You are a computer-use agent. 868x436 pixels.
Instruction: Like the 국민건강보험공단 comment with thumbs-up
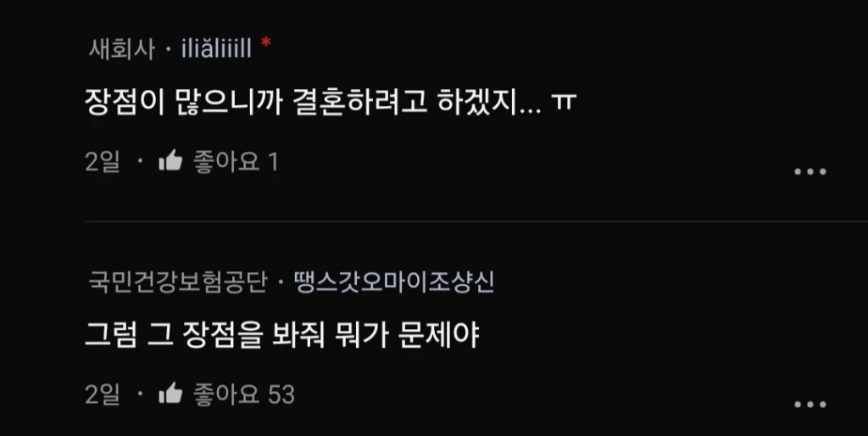(x=170, y=394)
